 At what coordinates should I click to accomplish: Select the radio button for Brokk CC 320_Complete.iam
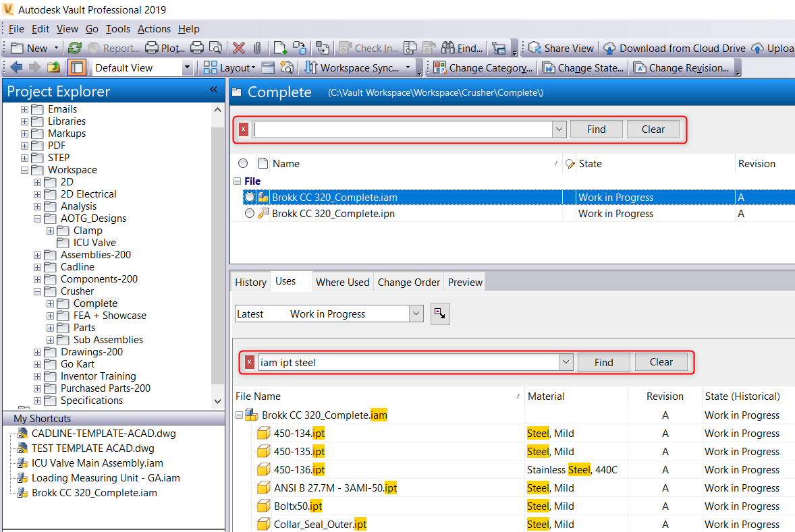point(250,197)
